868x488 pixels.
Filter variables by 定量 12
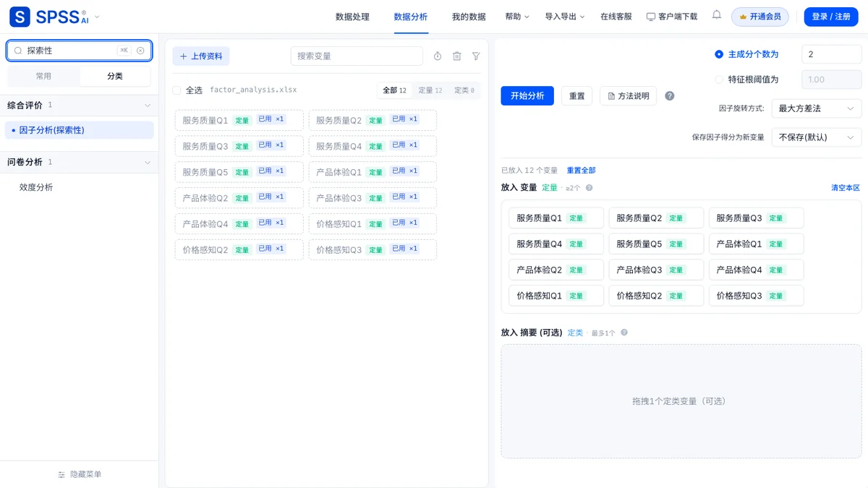click(x=430, y=90)
